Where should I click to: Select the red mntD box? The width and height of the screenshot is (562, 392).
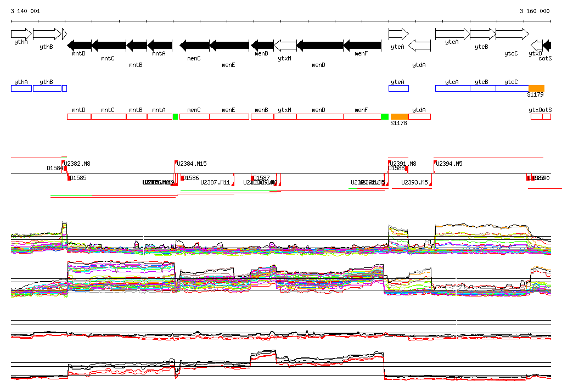[79, 116]
